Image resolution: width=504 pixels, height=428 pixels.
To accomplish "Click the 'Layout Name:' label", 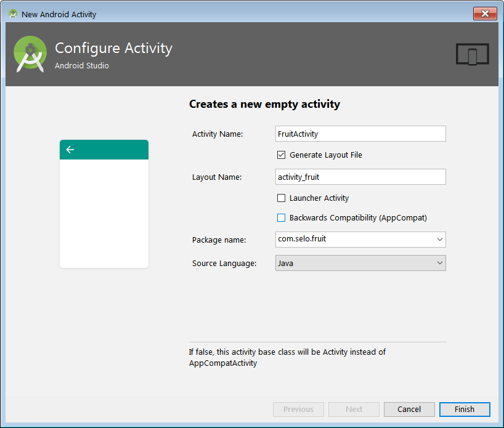I will pyautogui.click(x=217, y=177).
